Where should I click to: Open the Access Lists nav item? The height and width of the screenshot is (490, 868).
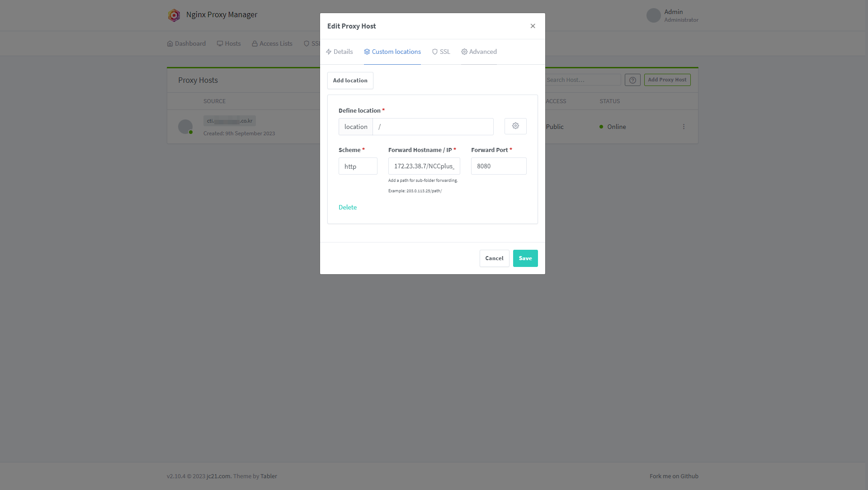pyautogui.click(x=272, y=44)
